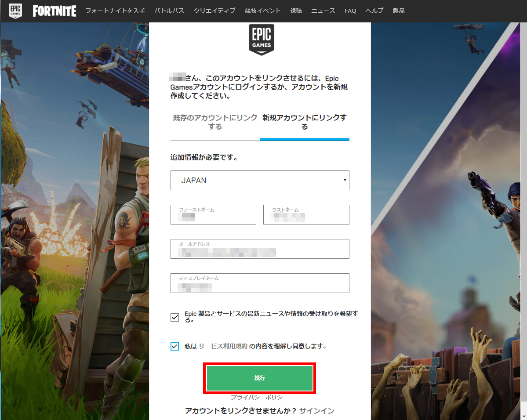Screen dimensions: 527x420
Task: Click the scrollbar down arrow at bottom right
Action: [523, 416]
